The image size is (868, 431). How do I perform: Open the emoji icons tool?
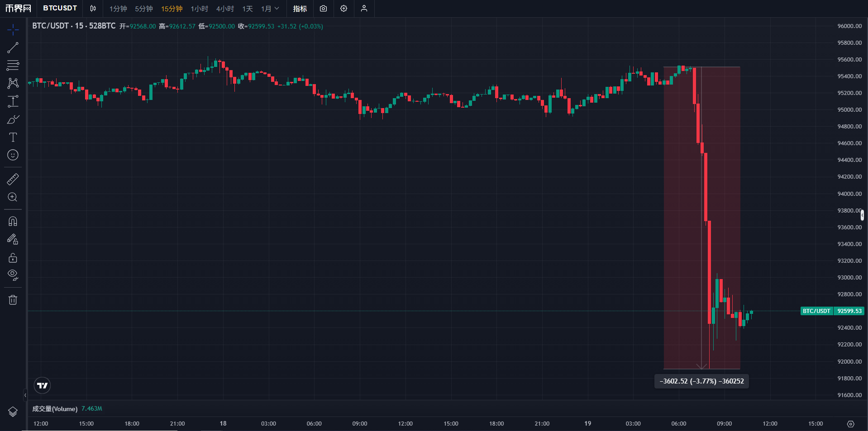pos(13,155)
